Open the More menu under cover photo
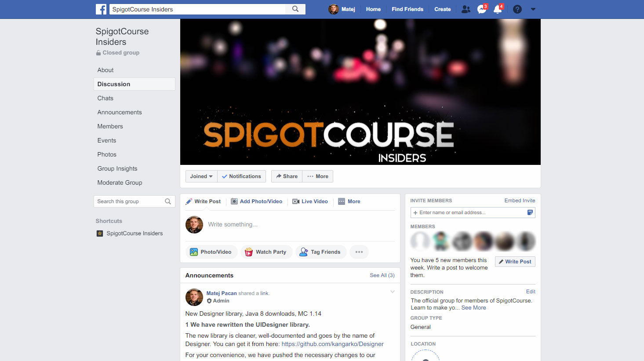The width and height of the screenshot is (644, 361). pyautogui.click(x=318, y=176)
